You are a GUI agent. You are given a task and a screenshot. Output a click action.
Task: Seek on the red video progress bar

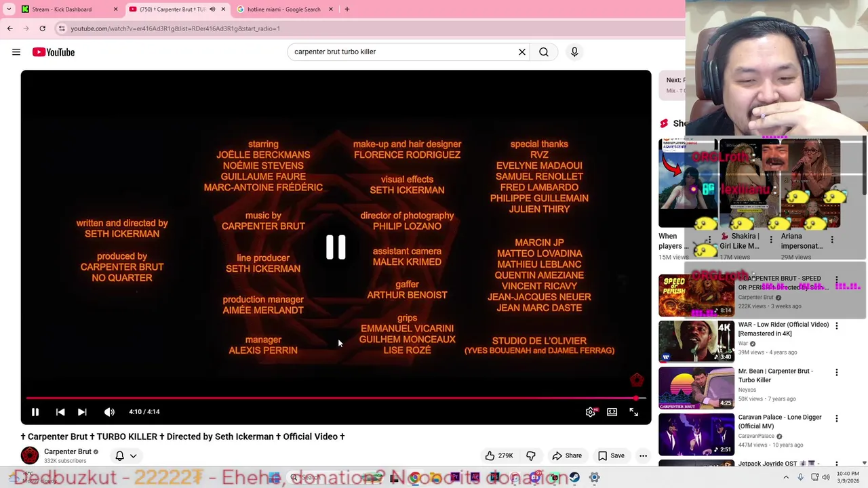[x=336, y=399]
